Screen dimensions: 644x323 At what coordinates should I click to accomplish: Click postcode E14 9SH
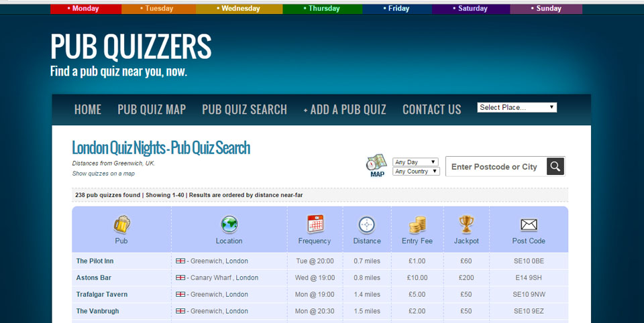[529, 278]
